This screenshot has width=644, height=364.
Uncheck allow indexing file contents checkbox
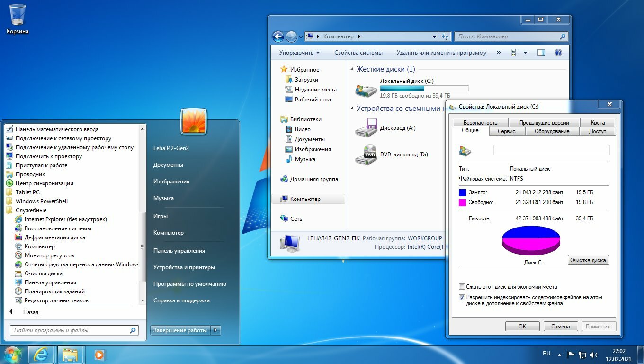click(462, 298)
